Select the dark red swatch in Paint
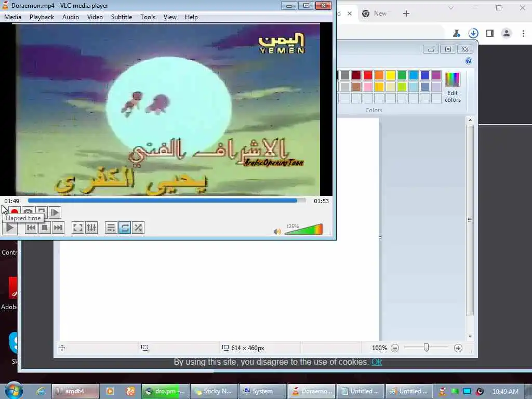532x399 pixels. pyautogui.click(x=356, y=75)
